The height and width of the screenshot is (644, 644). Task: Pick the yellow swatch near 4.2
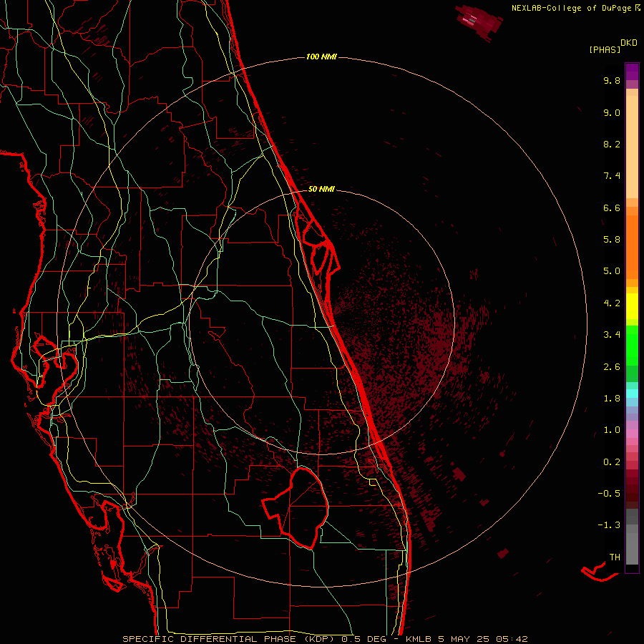click(632, 306)
